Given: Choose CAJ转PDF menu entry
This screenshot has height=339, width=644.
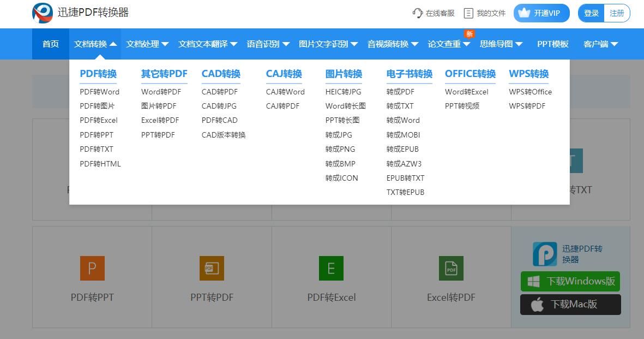Looking at the screenshot, I should point(282,106).
